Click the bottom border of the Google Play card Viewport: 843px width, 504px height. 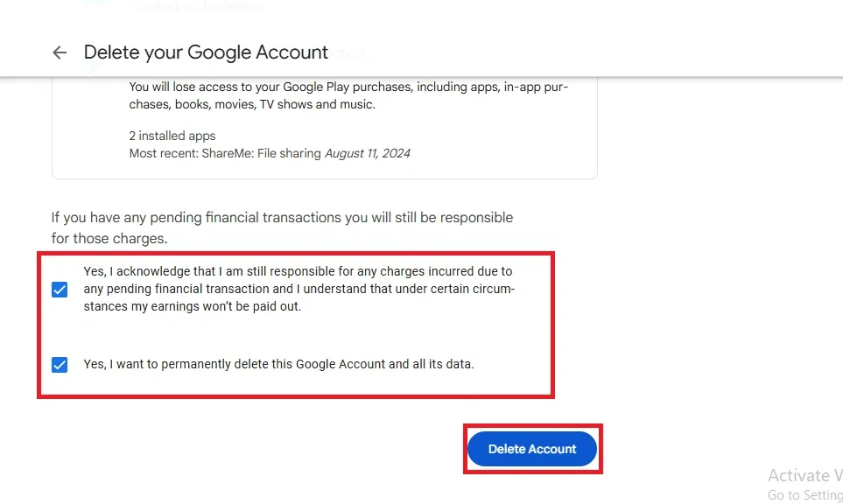point(324,178)
